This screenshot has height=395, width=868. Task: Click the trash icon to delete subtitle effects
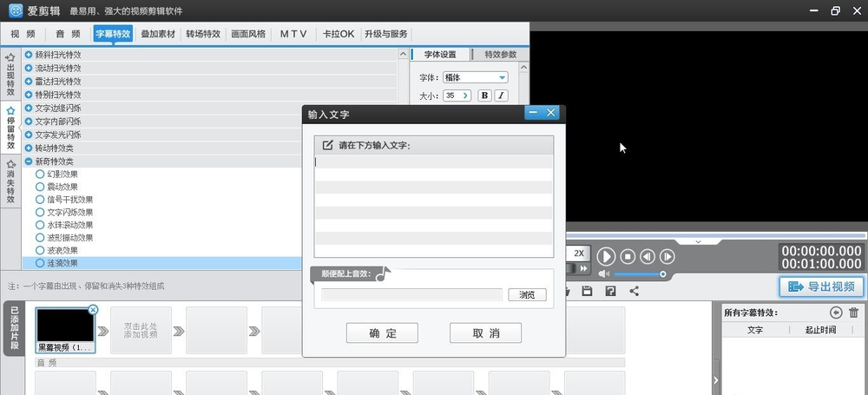[x=853, y=313]
